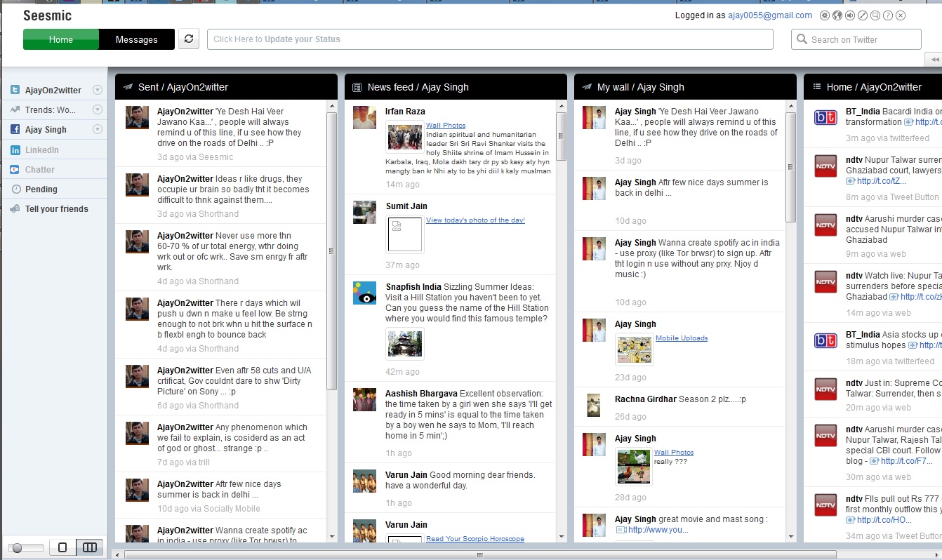Click the My wall column paper plane icon
942x560 pixels.
587,87
